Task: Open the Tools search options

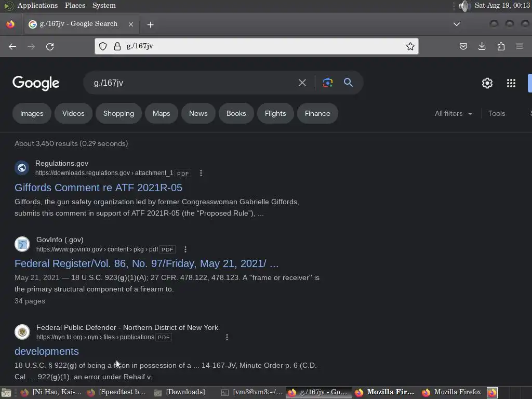Action: 496,113
